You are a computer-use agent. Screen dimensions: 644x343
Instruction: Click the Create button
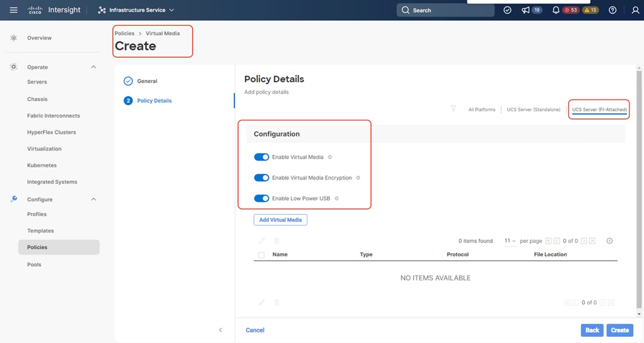point(620,330)
